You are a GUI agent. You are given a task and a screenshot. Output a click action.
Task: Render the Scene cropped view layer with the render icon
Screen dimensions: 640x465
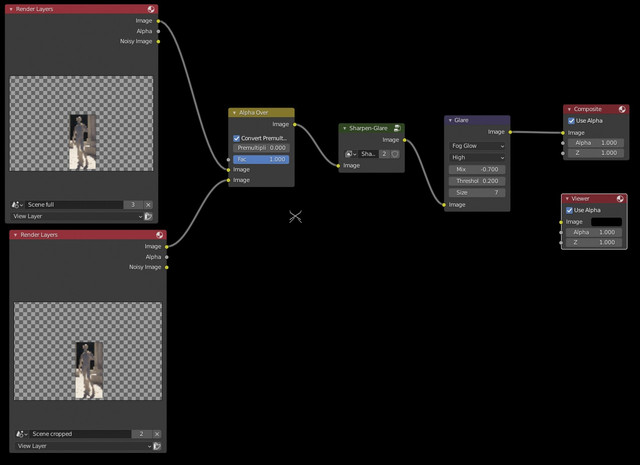coord(157,446)
